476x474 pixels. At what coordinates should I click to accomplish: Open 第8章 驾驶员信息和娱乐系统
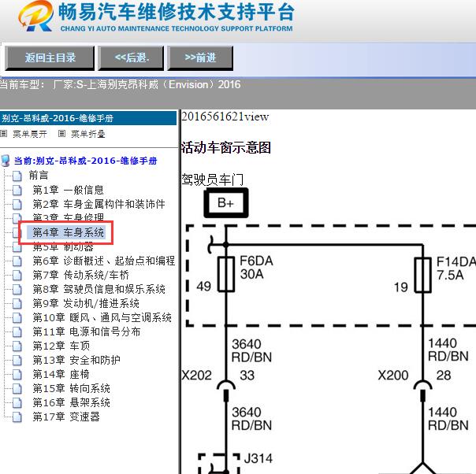(x=99, y=289)
